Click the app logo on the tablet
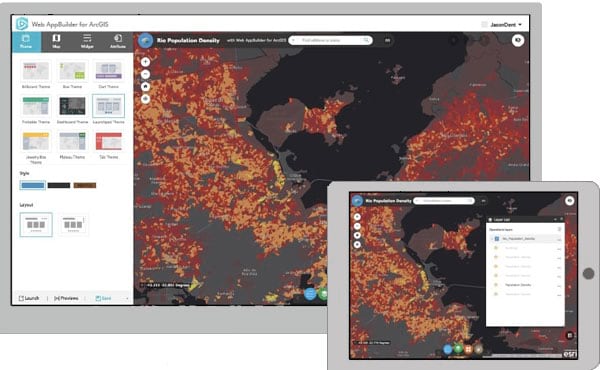Image resolution: width=600 pixels, height=370 pixels. [357, 200]
